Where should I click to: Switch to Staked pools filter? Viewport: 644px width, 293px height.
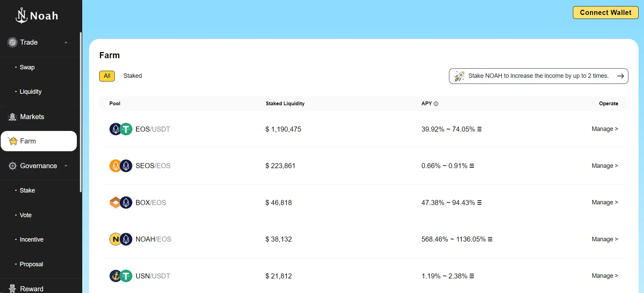tap(132, 76)
